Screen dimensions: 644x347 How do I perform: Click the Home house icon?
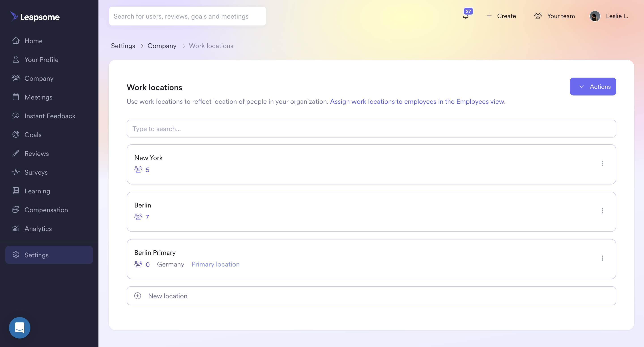[x=16, y=40]
